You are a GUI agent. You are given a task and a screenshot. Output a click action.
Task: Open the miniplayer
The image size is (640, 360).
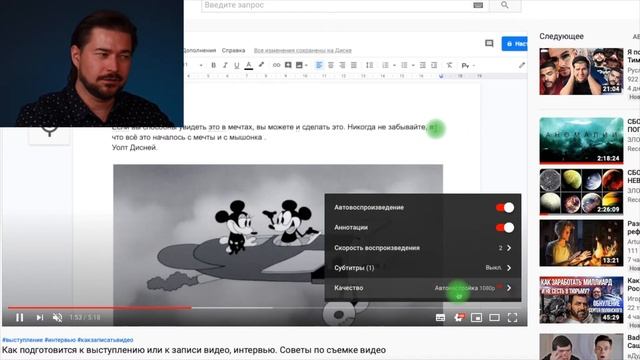tap(476, 318)
